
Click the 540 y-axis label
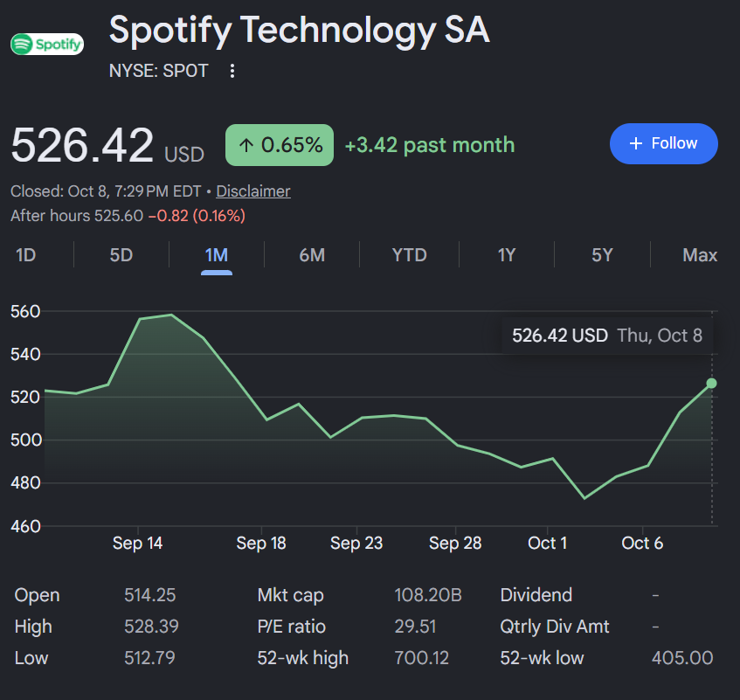tap(25, 354)
